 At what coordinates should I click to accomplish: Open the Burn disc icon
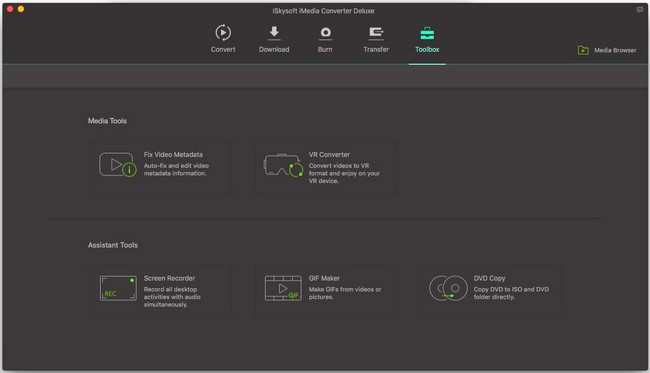click(x=325, y=33)
